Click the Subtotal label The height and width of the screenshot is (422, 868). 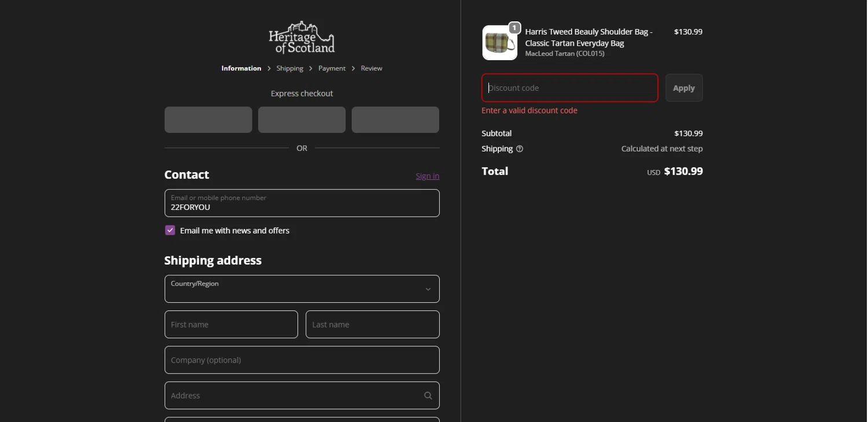(x=496, y=134)
